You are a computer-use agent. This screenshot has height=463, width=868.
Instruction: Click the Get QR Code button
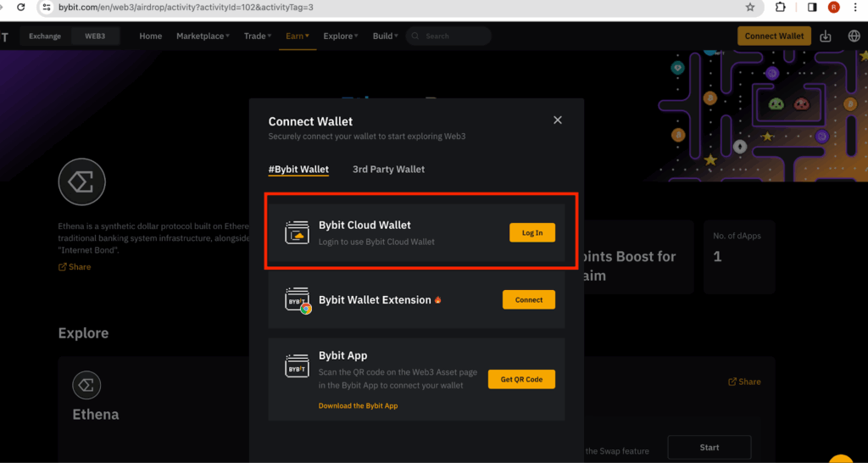click(x=521, y=379)
